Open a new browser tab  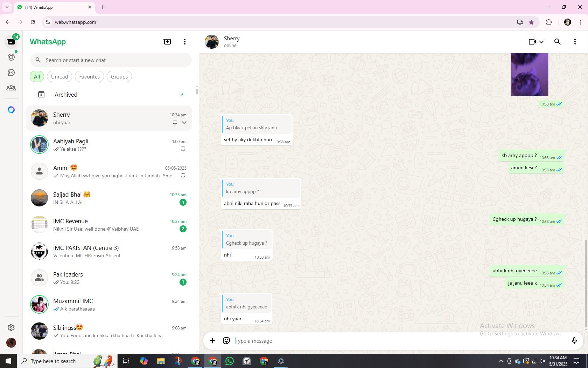tap(102, 7)
